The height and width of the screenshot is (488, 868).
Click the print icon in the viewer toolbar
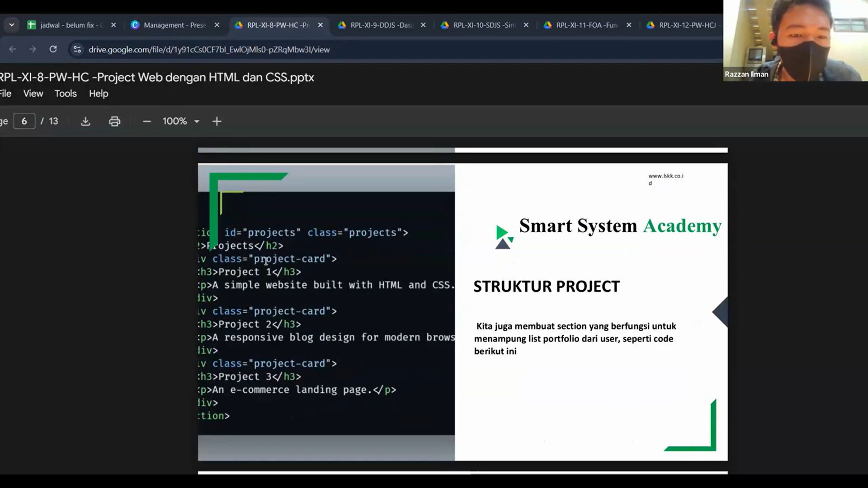point(114,121)
